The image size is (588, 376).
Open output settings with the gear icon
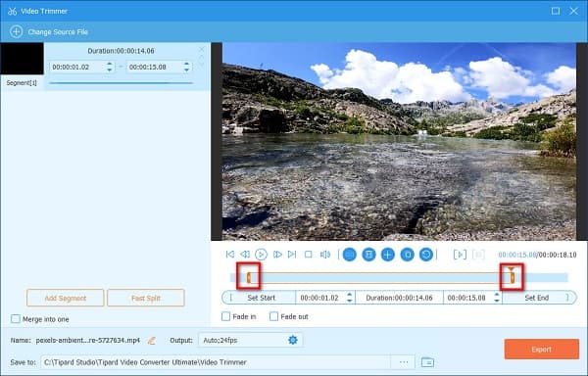[x=293, y=340]
